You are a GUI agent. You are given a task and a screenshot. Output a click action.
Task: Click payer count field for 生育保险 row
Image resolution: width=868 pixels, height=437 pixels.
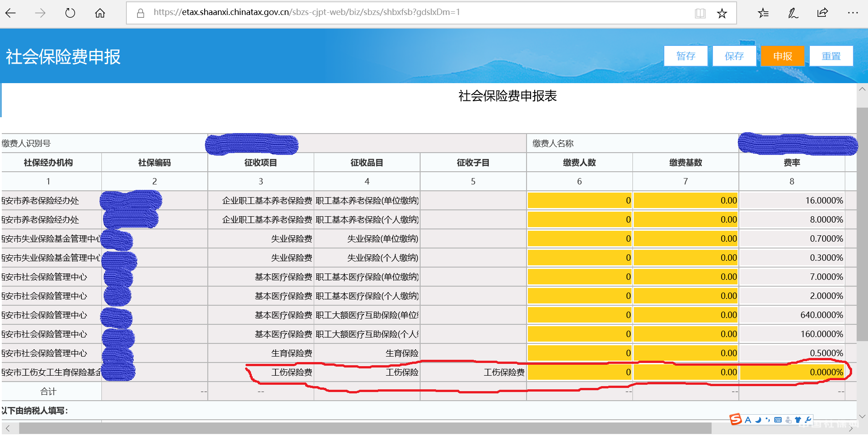click(x=579, y=353)
